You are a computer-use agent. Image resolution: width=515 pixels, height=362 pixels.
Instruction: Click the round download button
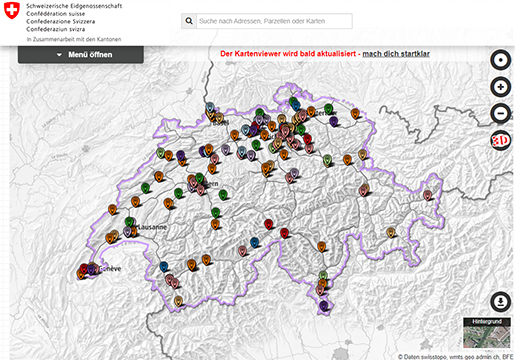pos(500,302)
